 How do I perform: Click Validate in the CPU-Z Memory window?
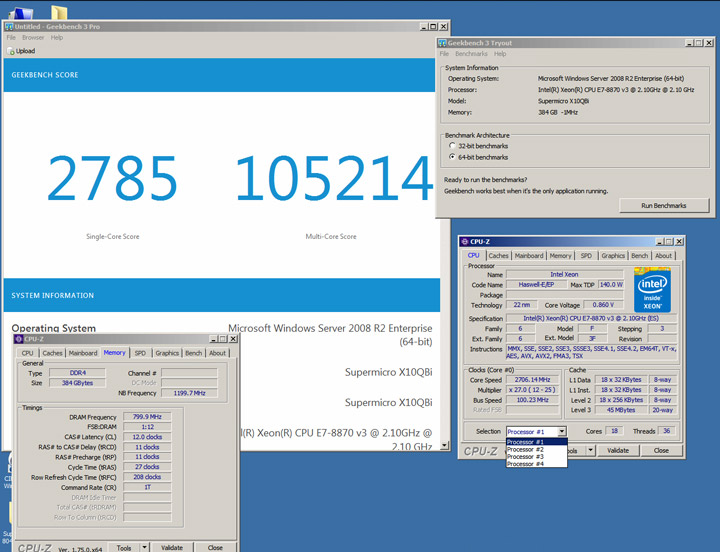(x=172, y=547)
